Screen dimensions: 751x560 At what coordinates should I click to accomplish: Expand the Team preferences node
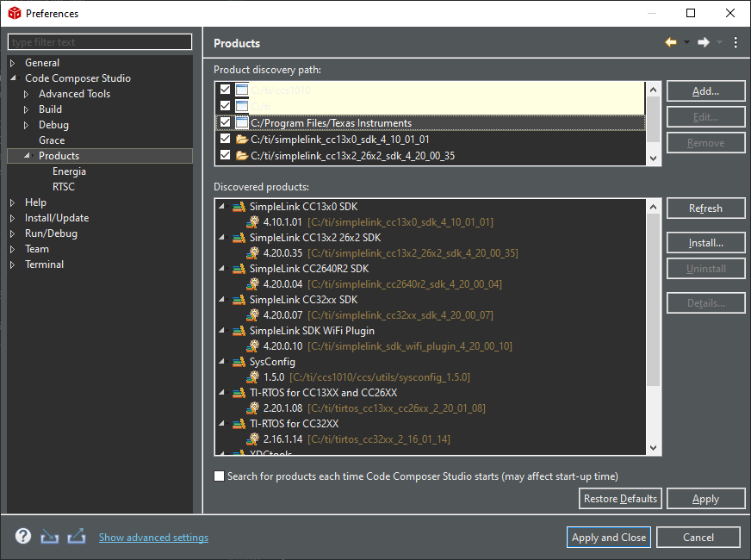[13, 249]
